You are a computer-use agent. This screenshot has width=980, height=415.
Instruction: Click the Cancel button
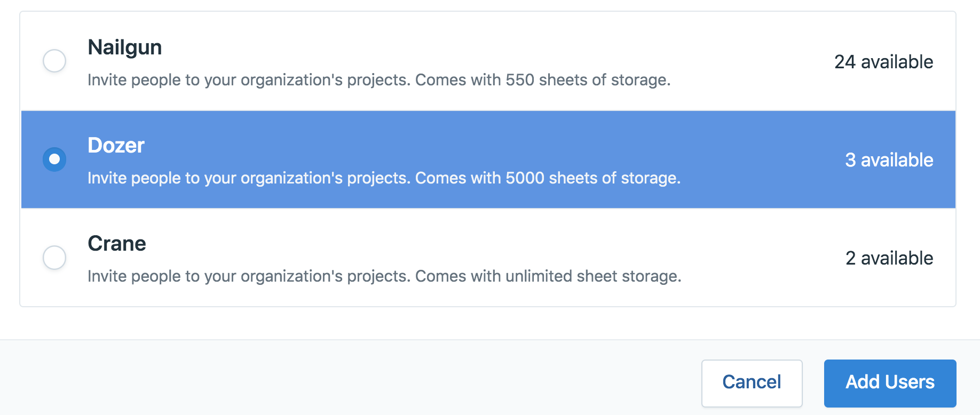(x=752, y=382)
